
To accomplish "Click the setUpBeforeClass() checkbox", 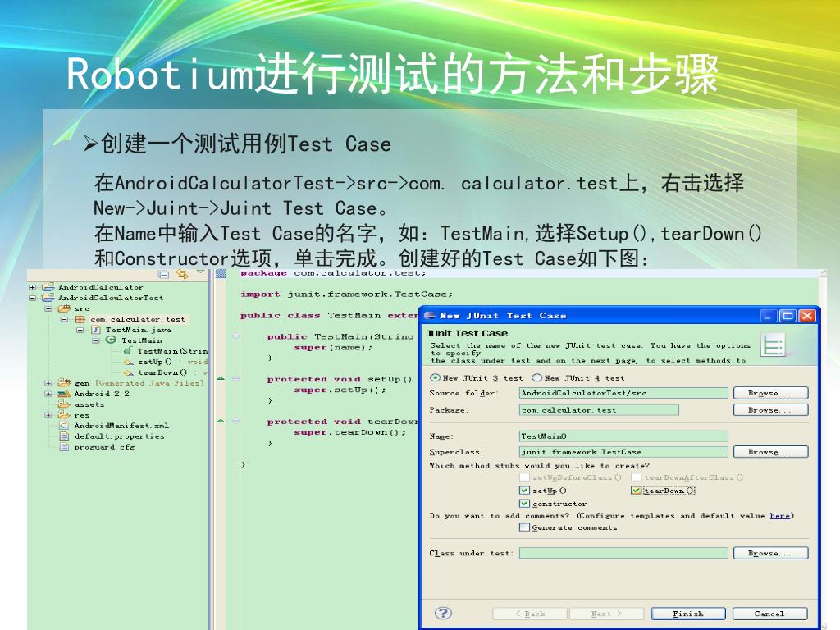I will (524, 477).
